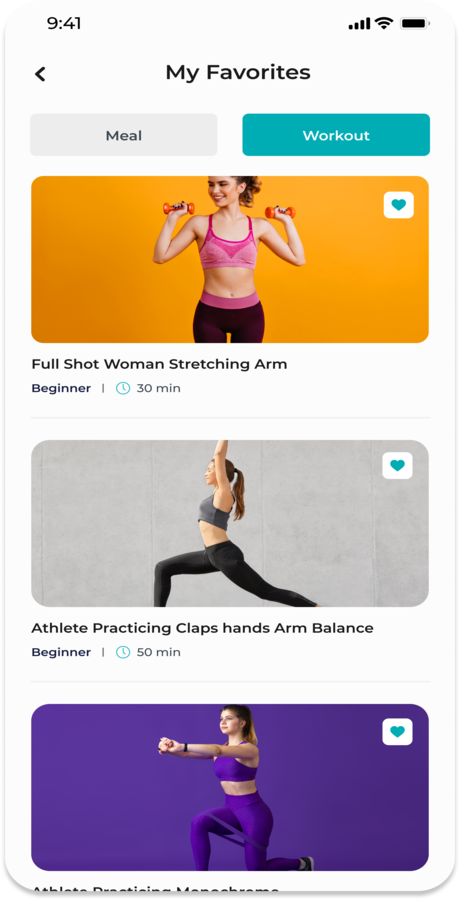Select the Workout tab

pyautogui.click(x=336, y=135)
